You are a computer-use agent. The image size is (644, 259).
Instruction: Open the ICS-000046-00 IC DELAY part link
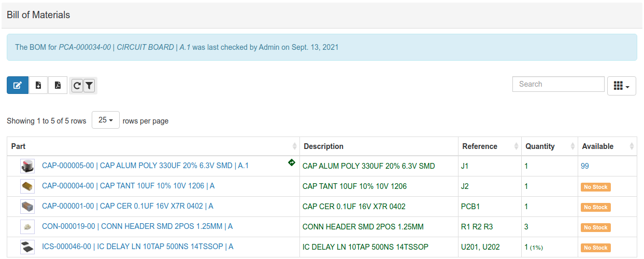pyautogui.click(x=137, y=247)
